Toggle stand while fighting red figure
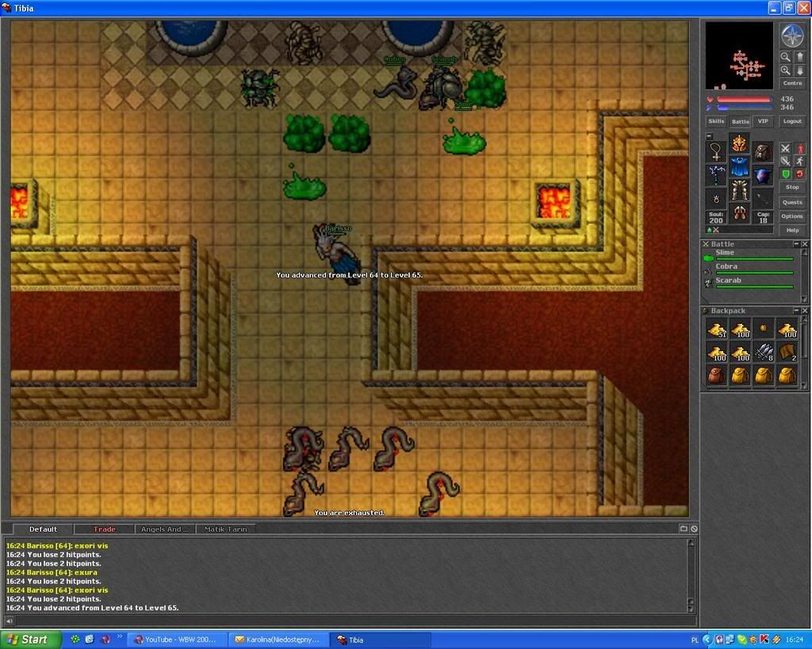 pos(800,148)
